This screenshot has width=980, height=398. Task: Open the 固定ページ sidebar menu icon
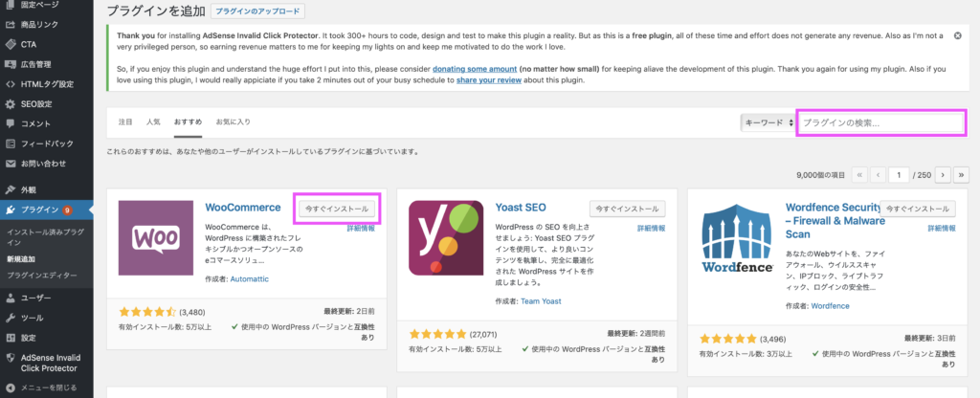click(10, 6)
